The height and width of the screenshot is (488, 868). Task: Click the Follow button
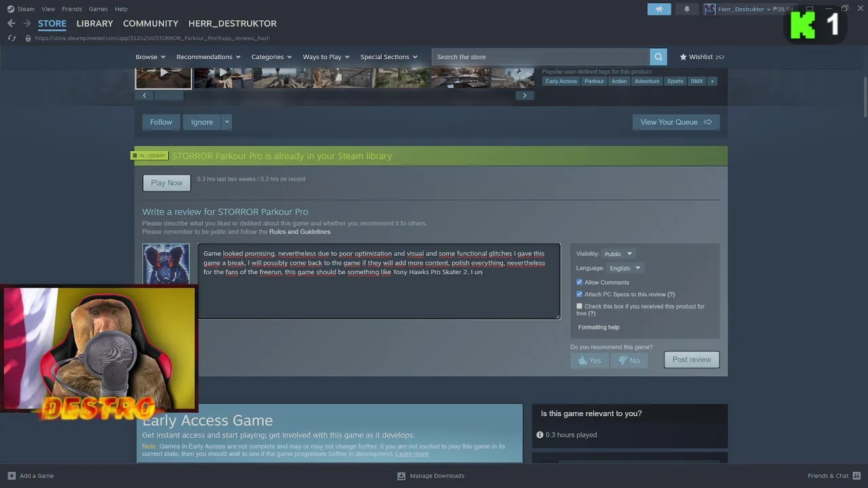(161, 122)
